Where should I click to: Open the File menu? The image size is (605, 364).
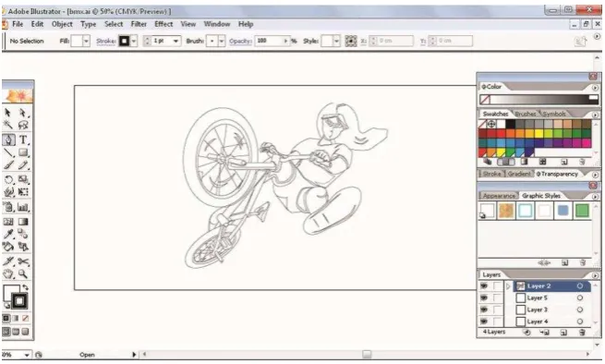pyautogui.click(x=18, y=24)
